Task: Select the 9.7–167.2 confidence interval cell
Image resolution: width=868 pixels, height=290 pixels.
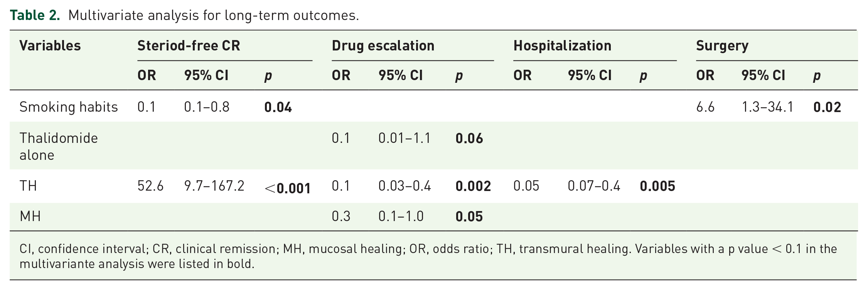Action: click(x=214, y=186)
